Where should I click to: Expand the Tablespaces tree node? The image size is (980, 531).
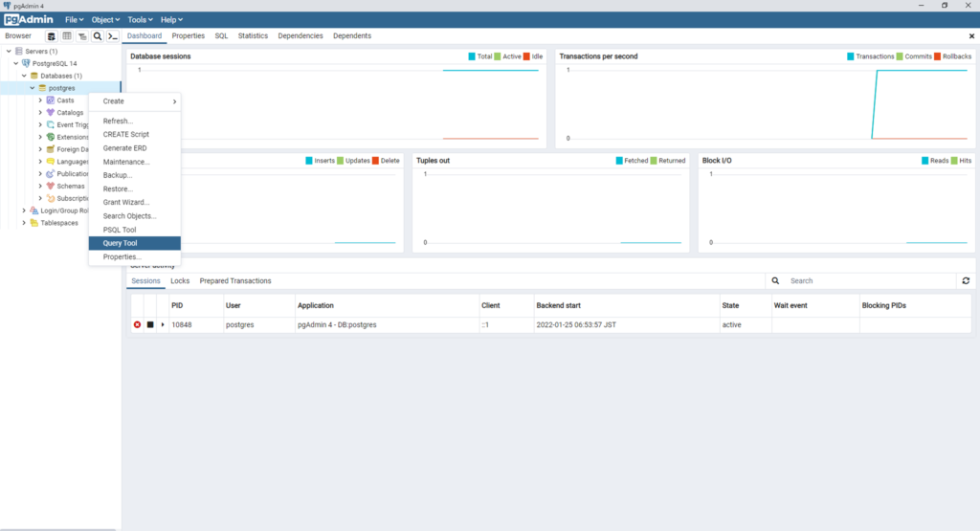click(x=24, y=223)
